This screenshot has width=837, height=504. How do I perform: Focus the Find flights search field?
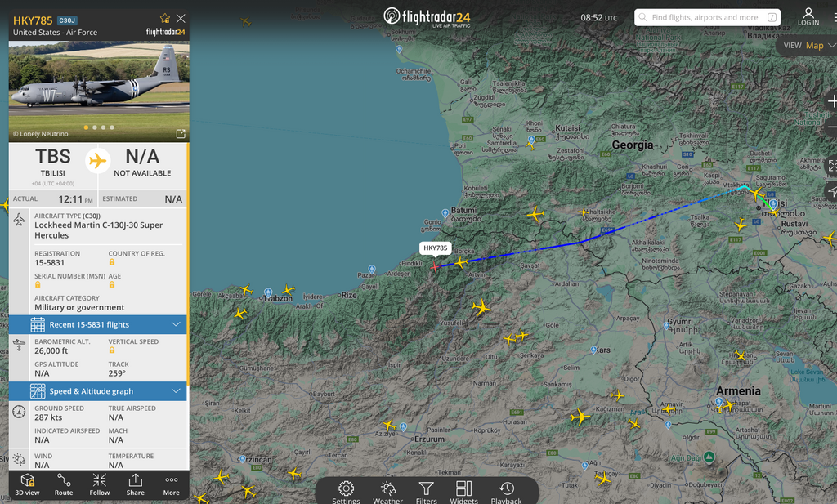pos(707,17)
